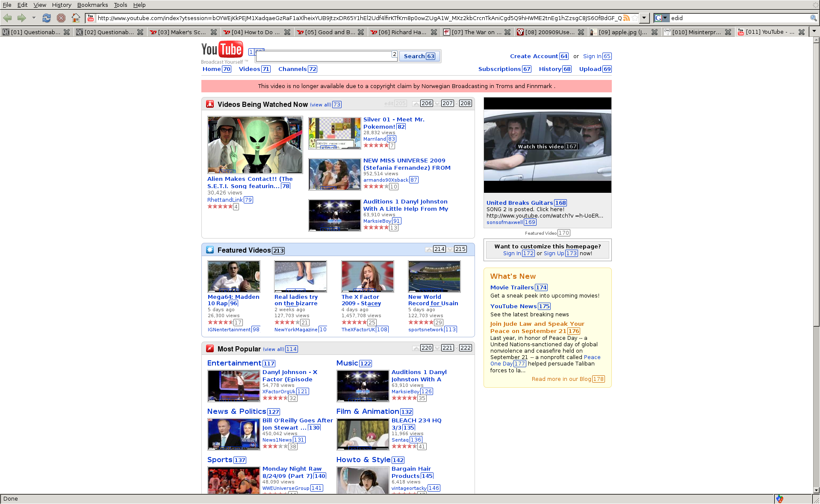820x504 pixels.
Task: Open the Entertainment category heading
Action: pyautogui.click(x=234, y=363)
